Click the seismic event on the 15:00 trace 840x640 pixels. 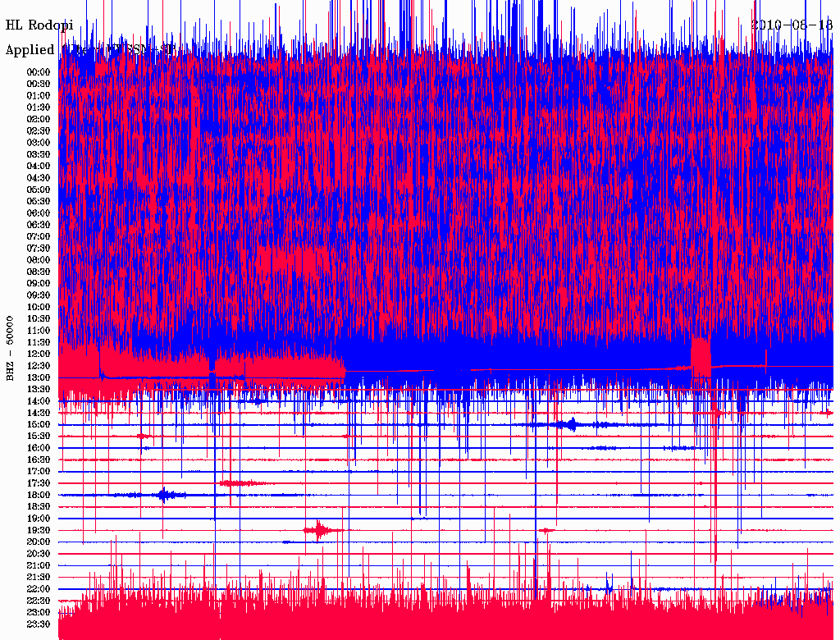pyautogui.click(x=572, y=424)
